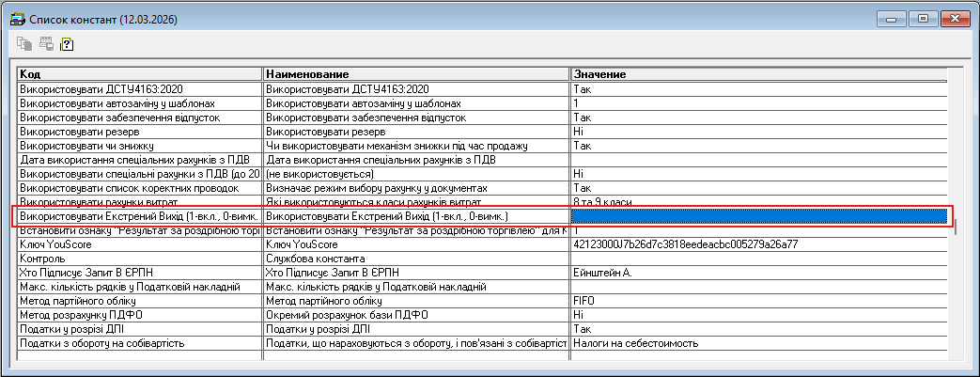Click the window icon in the title bar
Image resolution: width=980 pixels, height=377 pixels.
[17, 19]
